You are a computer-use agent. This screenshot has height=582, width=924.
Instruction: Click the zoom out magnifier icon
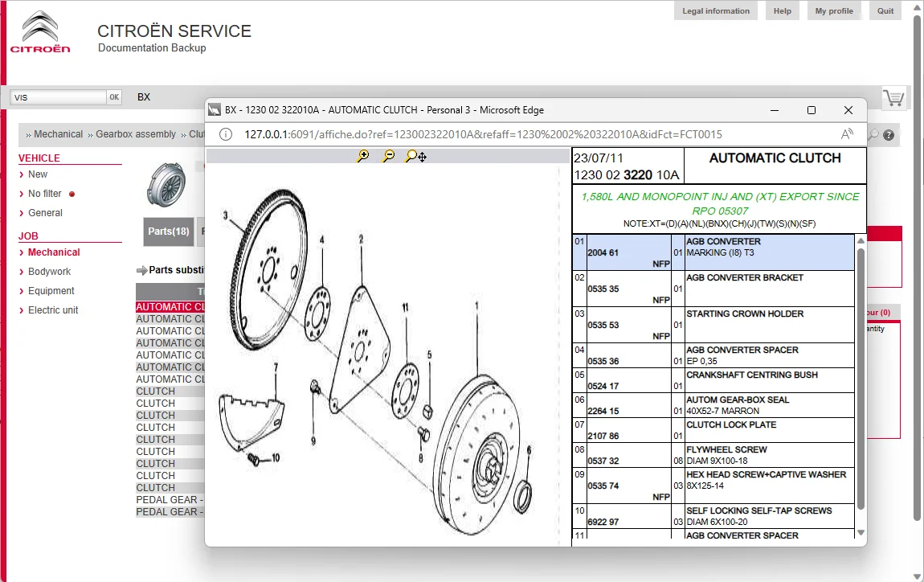[388, 156]
